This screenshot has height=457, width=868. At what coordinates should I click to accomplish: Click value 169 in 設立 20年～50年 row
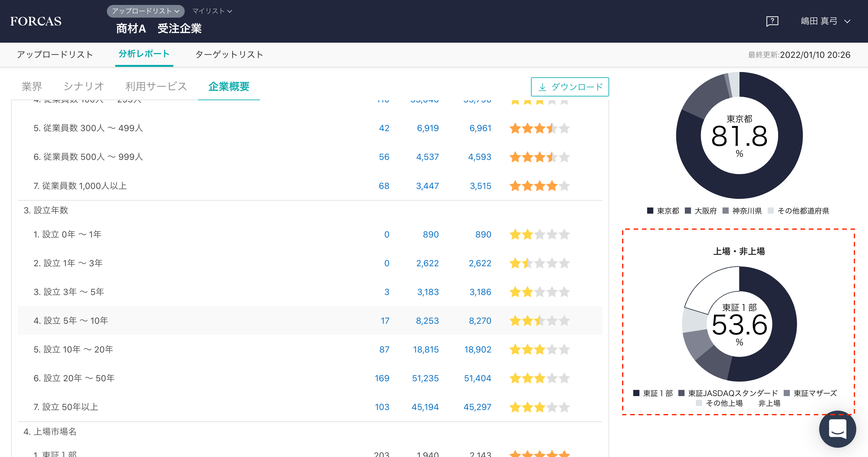pos(382,378)
